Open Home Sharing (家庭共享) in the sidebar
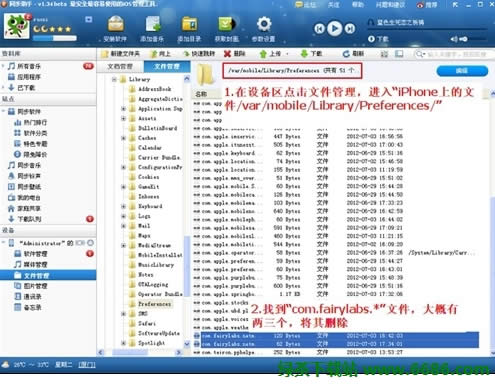 [25, 208]
